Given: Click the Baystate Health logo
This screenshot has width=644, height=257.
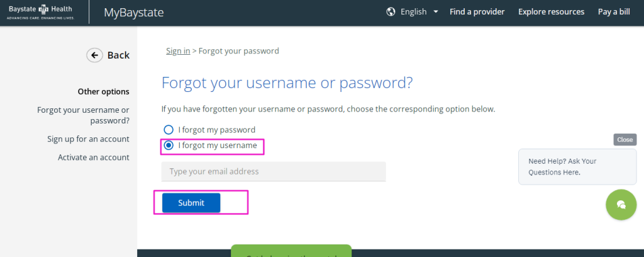Looking at the screenshot, I should 41,12.
